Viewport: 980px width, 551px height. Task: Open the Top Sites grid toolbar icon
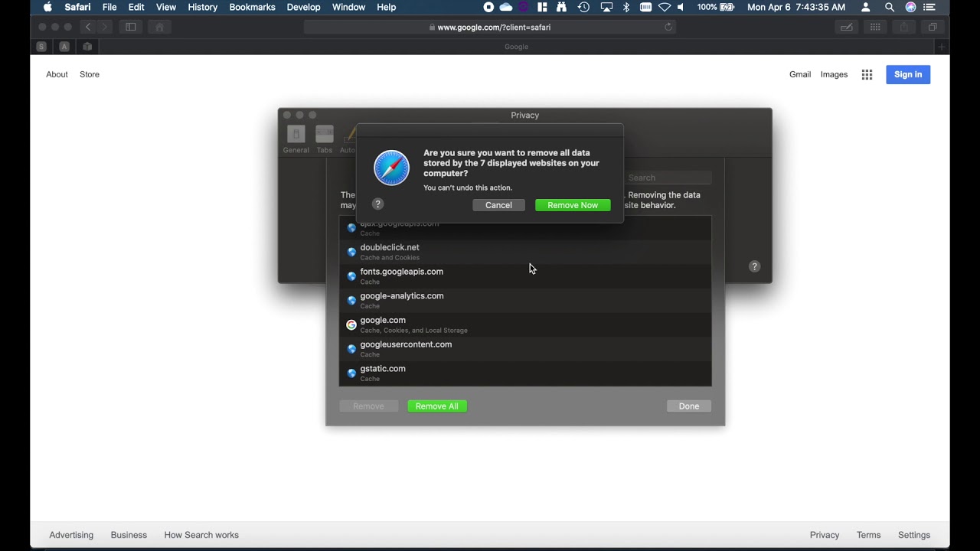point(875,27)
